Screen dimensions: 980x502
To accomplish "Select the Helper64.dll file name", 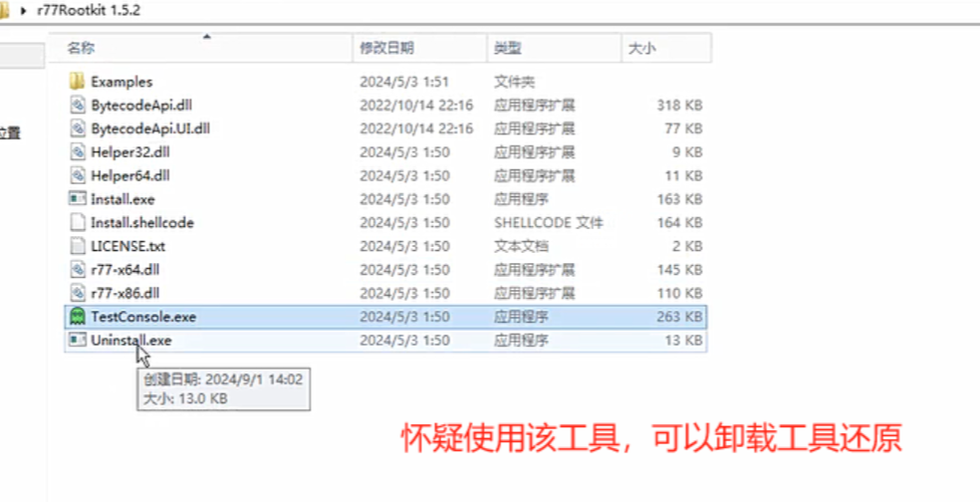I will point(130,175).
